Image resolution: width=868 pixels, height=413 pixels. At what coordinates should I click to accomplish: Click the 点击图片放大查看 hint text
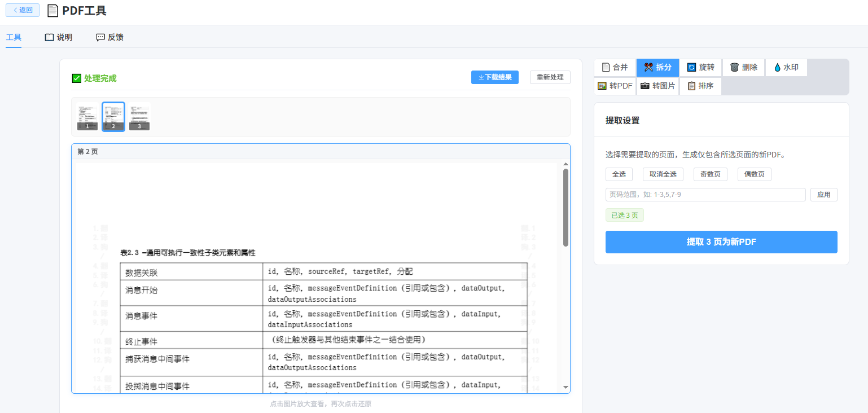[x=321, y=404]
